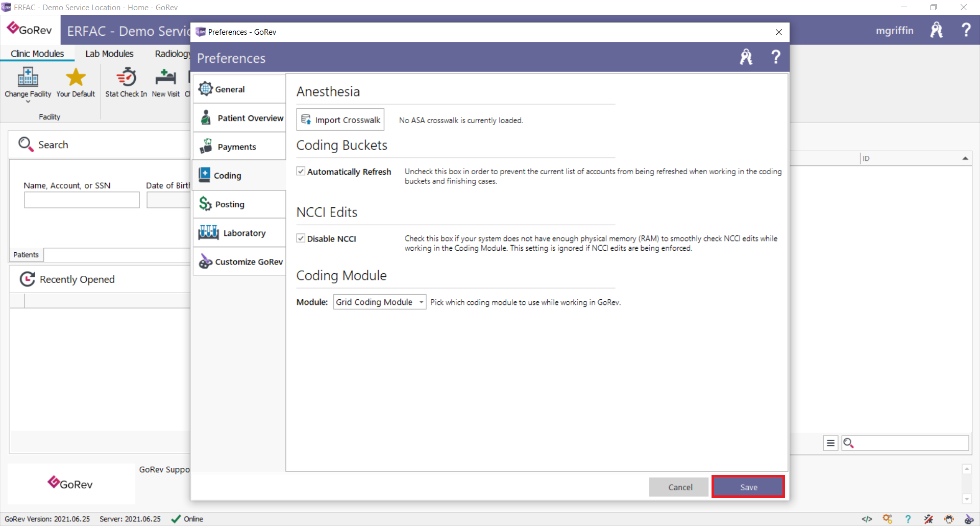Click the mgriffin username
Image resolution: width=980 pixels, height=526 pixels.
(x=894, y=30)
